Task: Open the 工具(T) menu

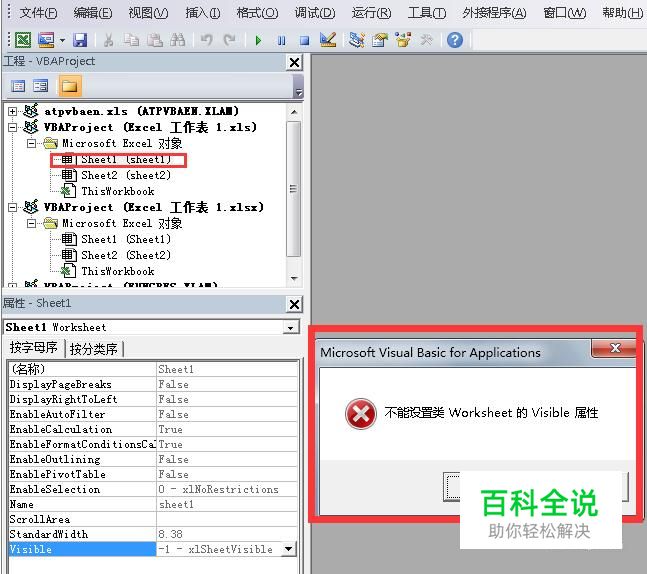Action: coord(427,13)
